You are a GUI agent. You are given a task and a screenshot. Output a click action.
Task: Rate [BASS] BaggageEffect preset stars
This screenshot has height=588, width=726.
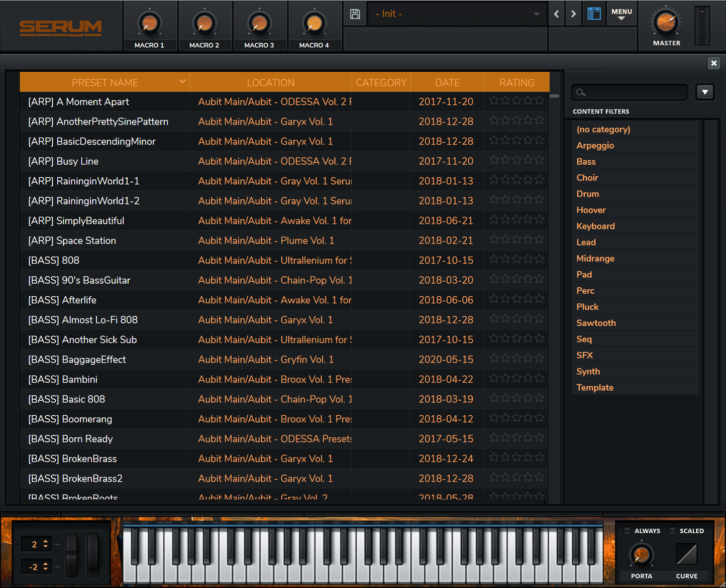point(516,358)
